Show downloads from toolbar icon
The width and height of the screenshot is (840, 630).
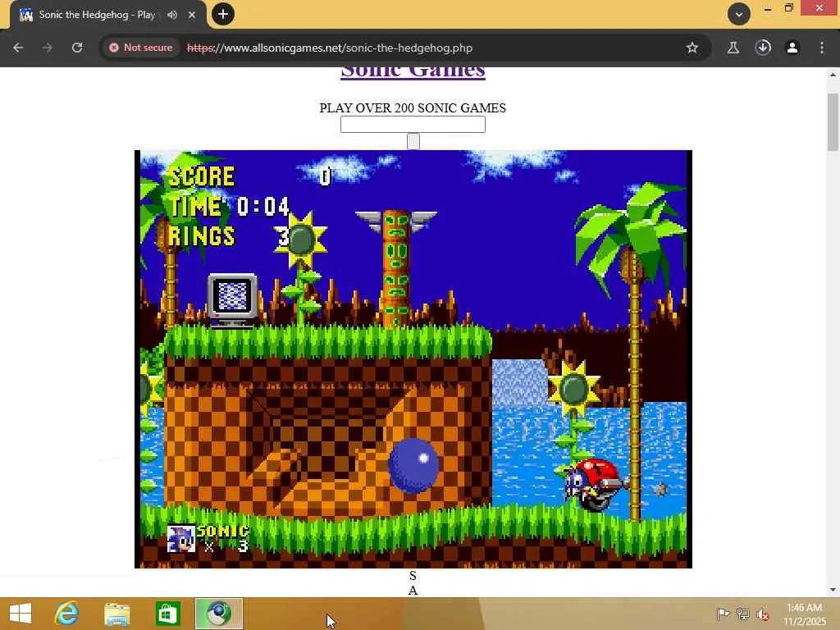(763, 48)
